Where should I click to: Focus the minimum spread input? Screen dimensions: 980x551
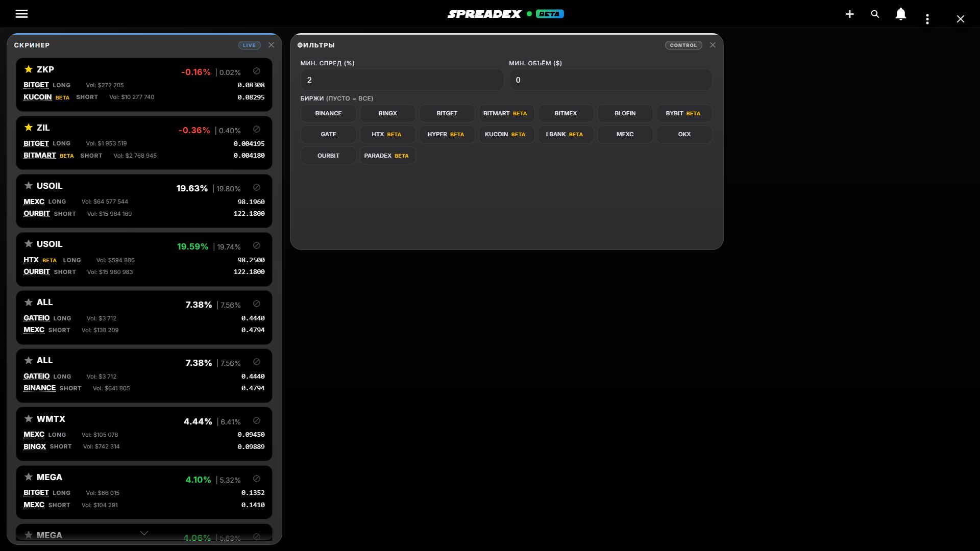coord(402,80)
